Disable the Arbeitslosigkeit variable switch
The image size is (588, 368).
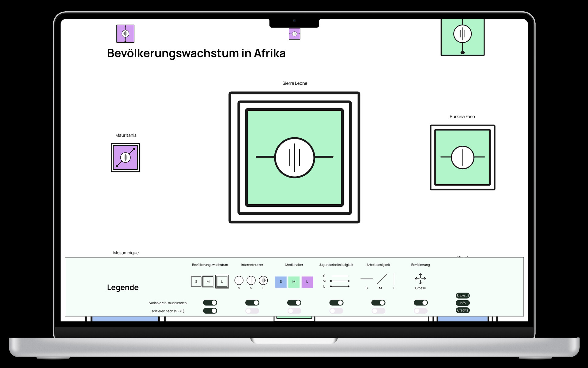pyautogui.click(x=378, y=303)
